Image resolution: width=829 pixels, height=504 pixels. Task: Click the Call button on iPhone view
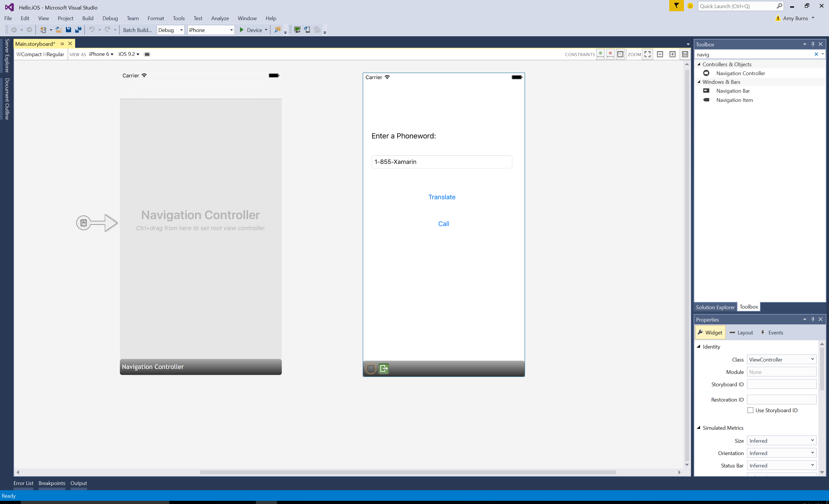tap(444, 223)
